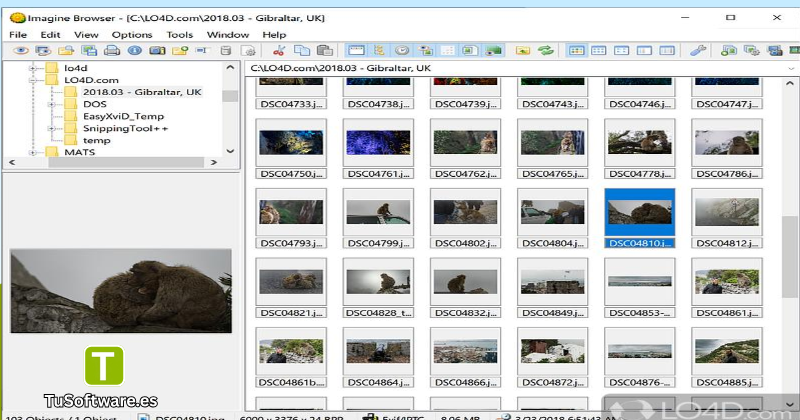
Task: Click the eye viewer icon in toolbar
Action: 21,51
